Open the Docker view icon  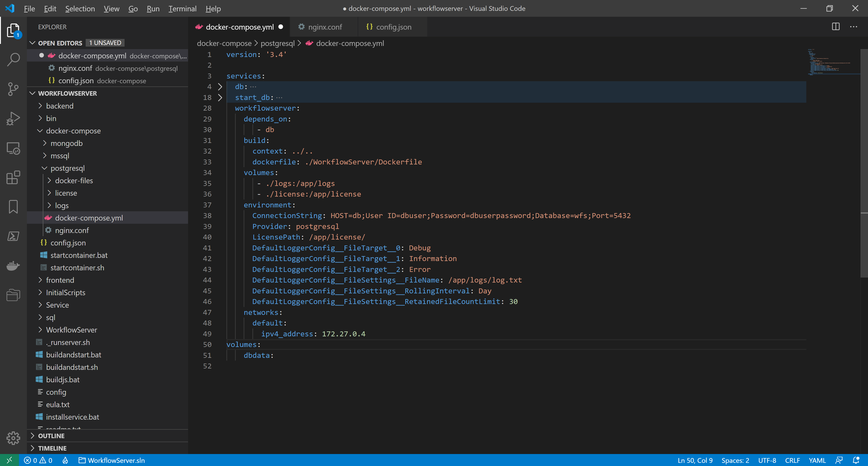pos(13,266)
